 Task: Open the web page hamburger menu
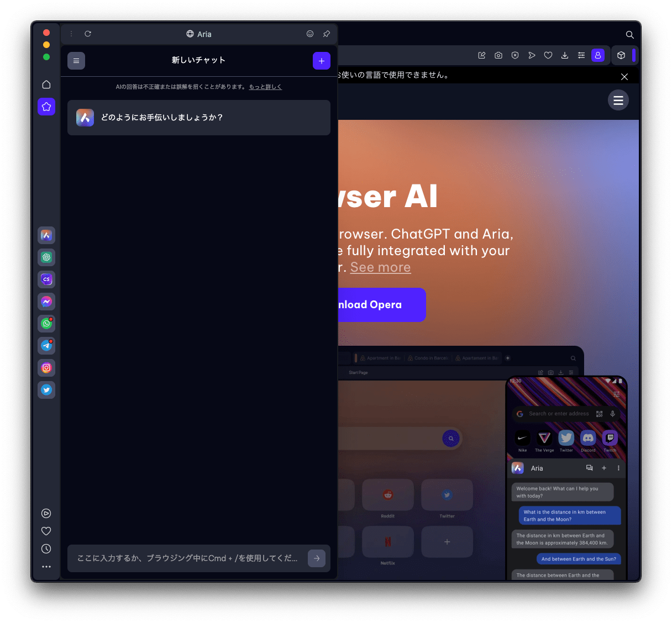point(618,100)
